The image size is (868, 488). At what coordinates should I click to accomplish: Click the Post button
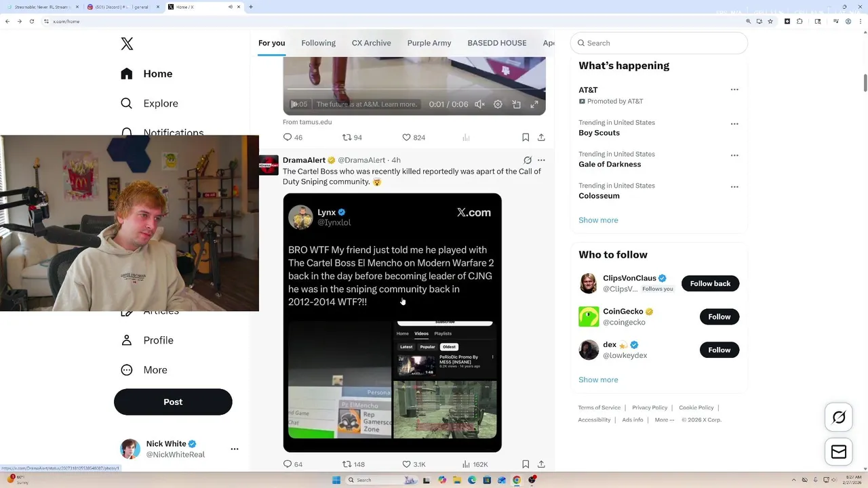[x=173, y=402]
